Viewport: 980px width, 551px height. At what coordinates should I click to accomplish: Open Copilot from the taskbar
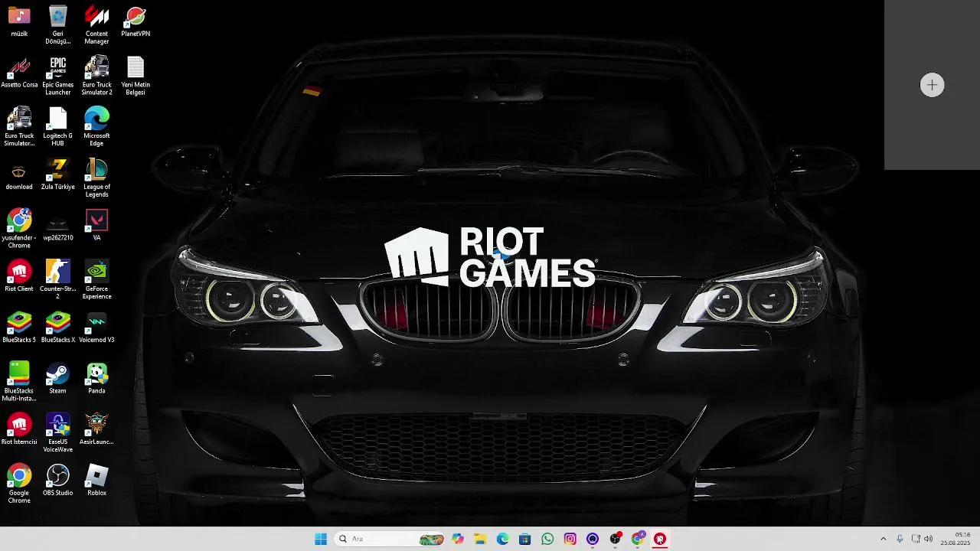(458, 539)
